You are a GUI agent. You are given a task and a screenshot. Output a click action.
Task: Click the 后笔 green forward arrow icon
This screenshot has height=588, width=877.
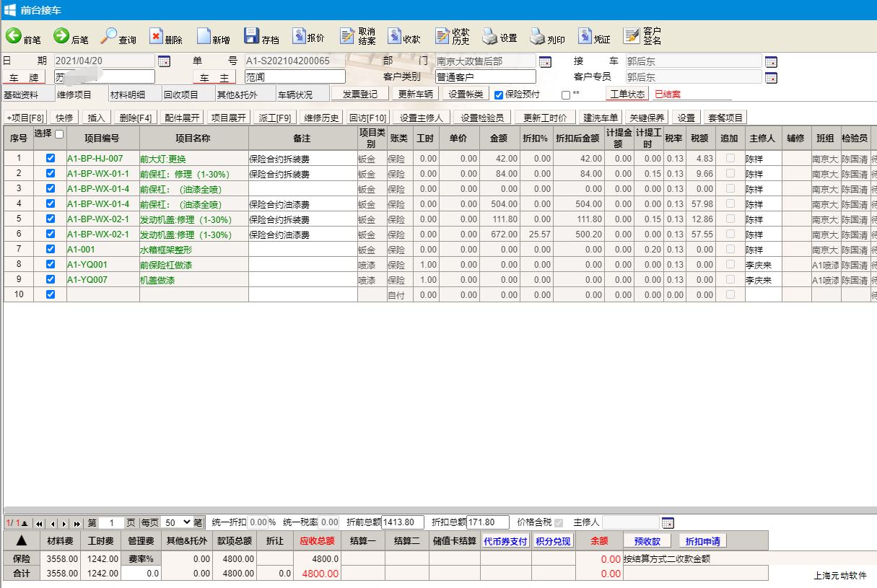tap(61, 37)
